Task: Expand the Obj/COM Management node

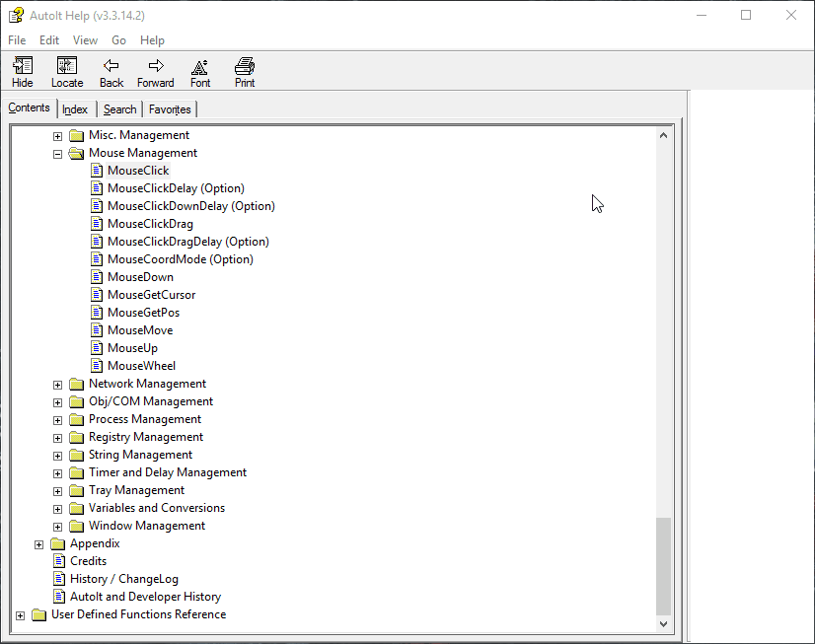Action: click(x=57, y=402)
